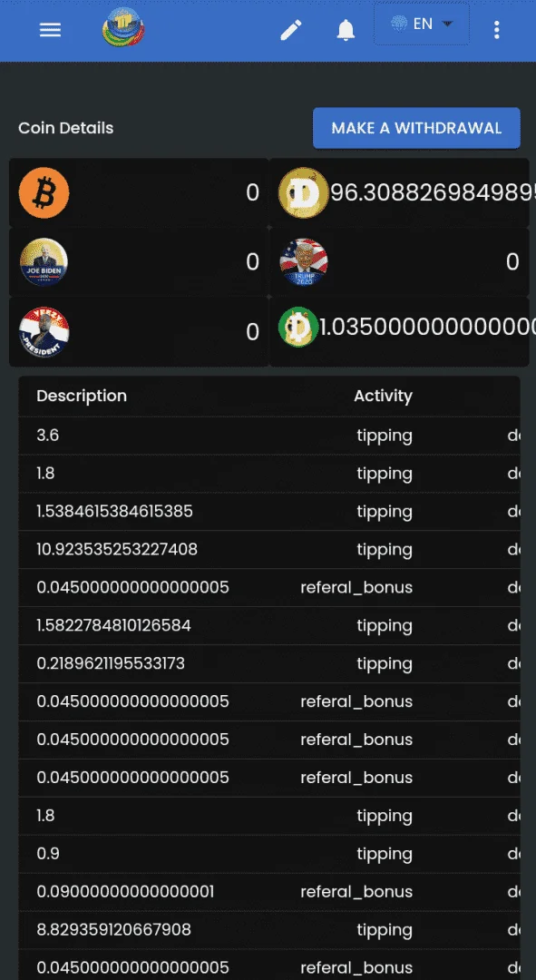
Task: Click the pencil edit icon
Action: pos(290,29)
